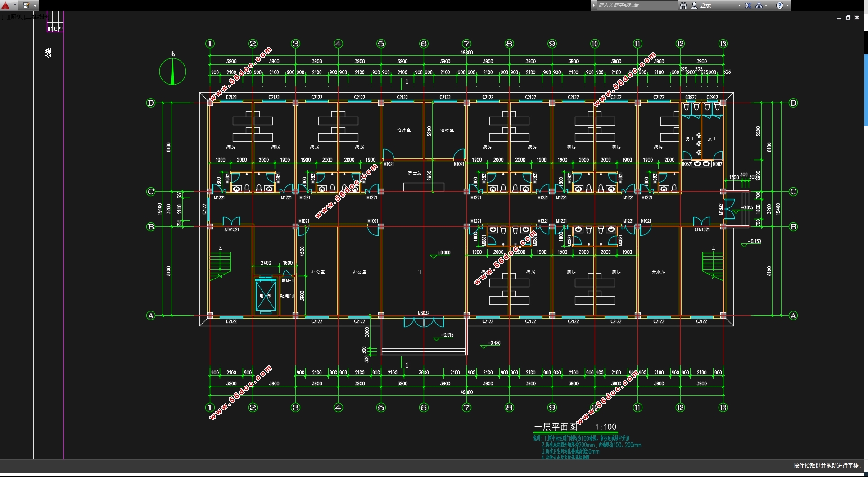Click the Autodesk 360 triangle icon

tap(759, 5)
